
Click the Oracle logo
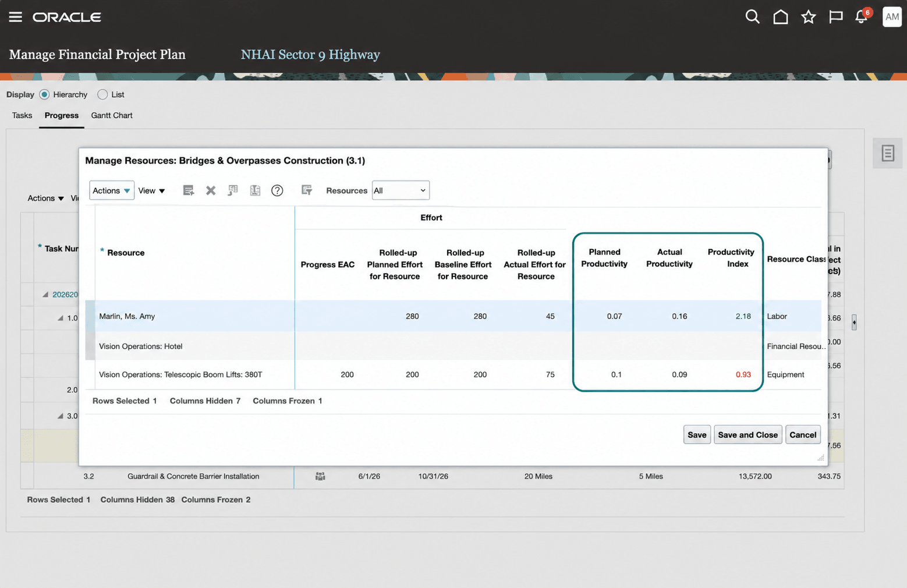point(67,17)
